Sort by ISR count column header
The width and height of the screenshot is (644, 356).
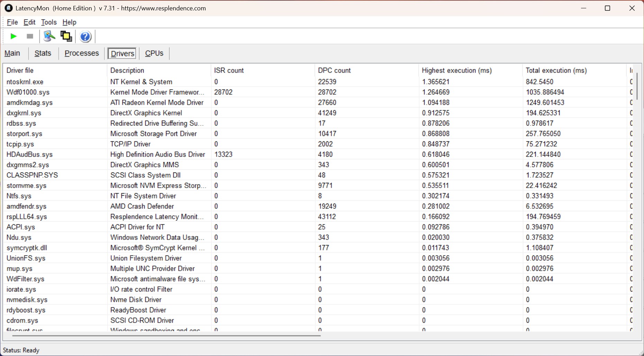tap(229, 71)
